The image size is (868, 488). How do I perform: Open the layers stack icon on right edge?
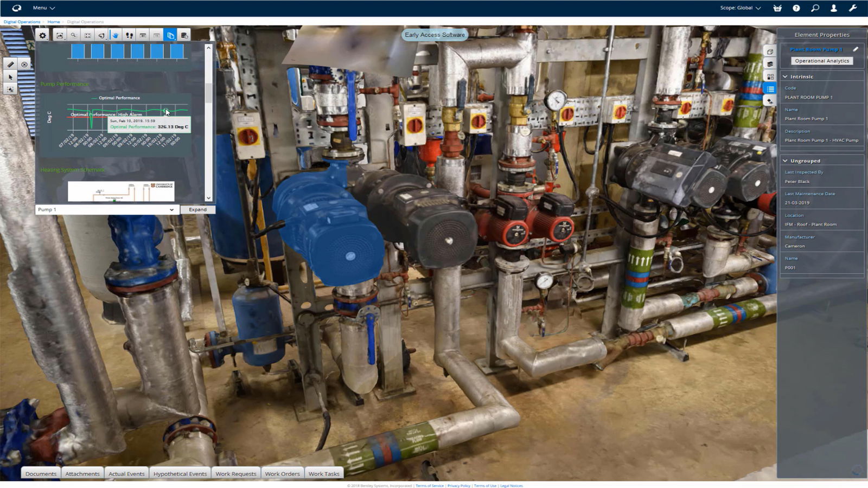[771, 64]
